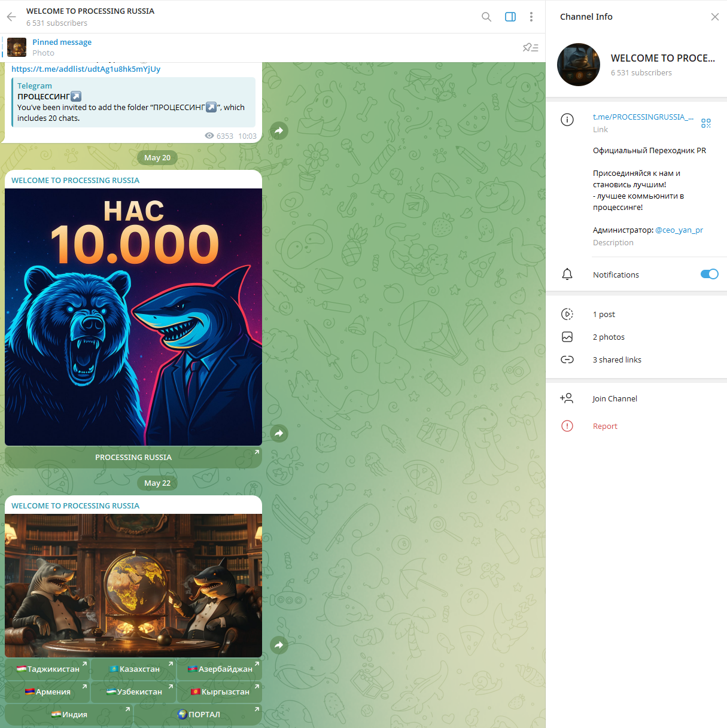Screen dimensions: 727x728
Task: Click the Таджикистан button
Action: coord(48,669)
